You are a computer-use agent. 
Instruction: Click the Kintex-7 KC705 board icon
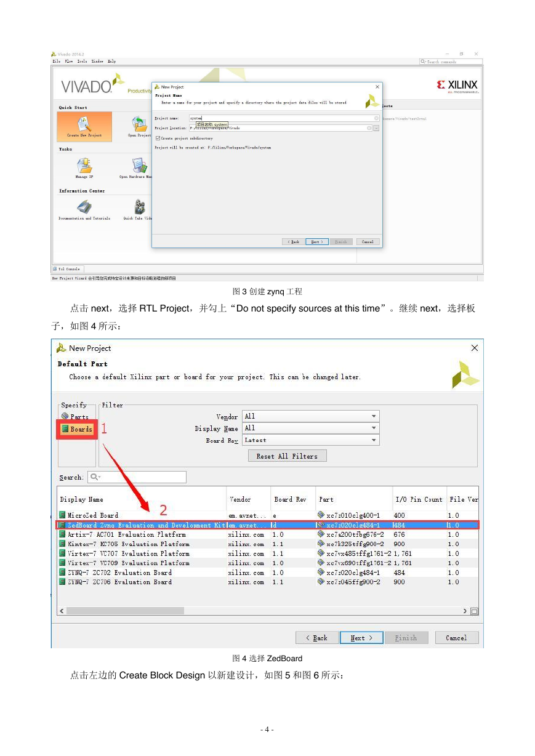coord(62,544)
